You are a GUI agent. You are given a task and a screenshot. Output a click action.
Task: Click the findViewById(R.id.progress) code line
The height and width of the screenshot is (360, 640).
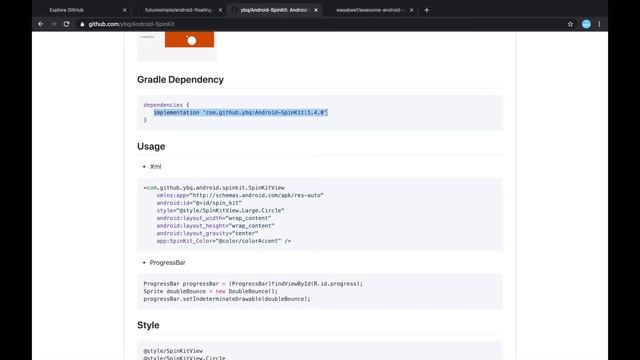pyautogui.click(x=253, y=284)
